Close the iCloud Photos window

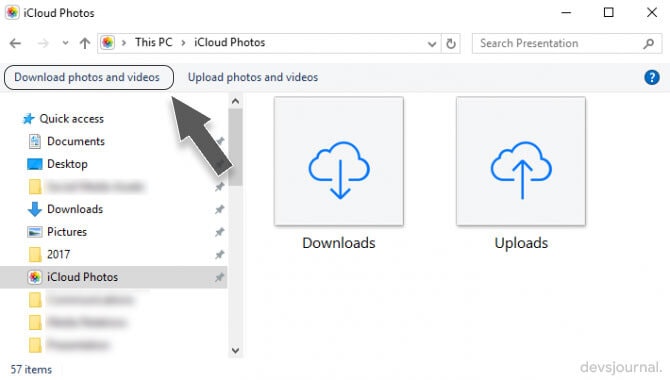[x=652, y=12]
